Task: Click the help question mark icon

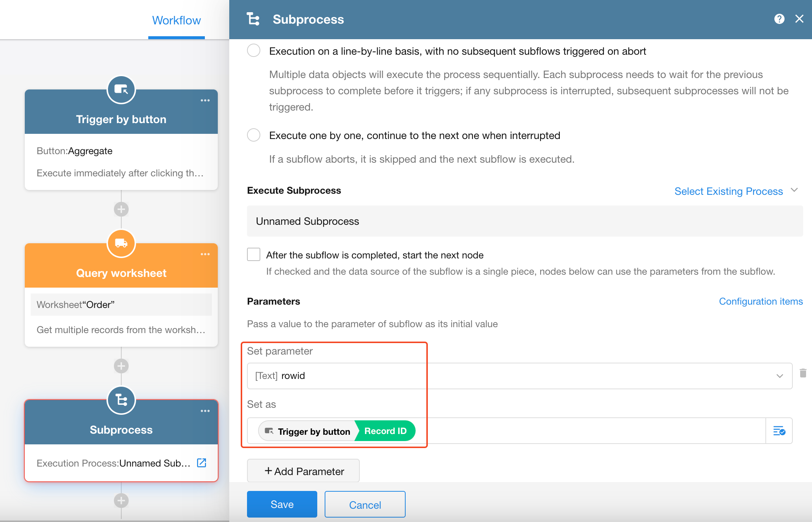Action: coord(779,19)
